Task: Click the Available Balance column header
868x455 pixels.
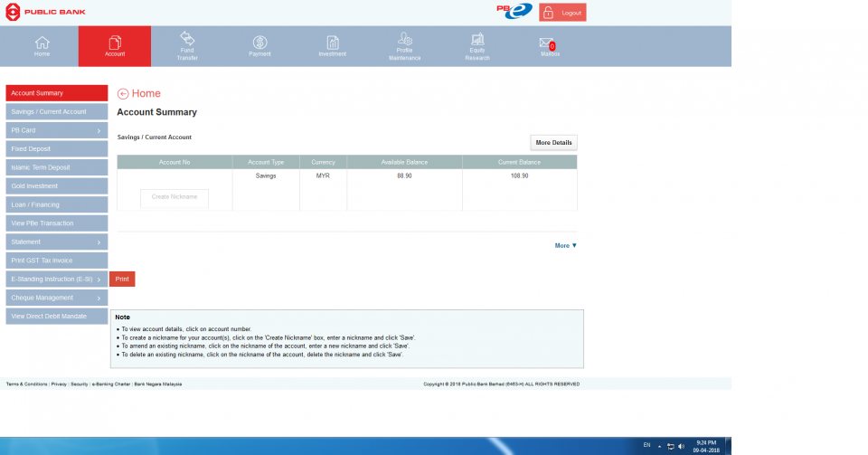Action: 404,162
